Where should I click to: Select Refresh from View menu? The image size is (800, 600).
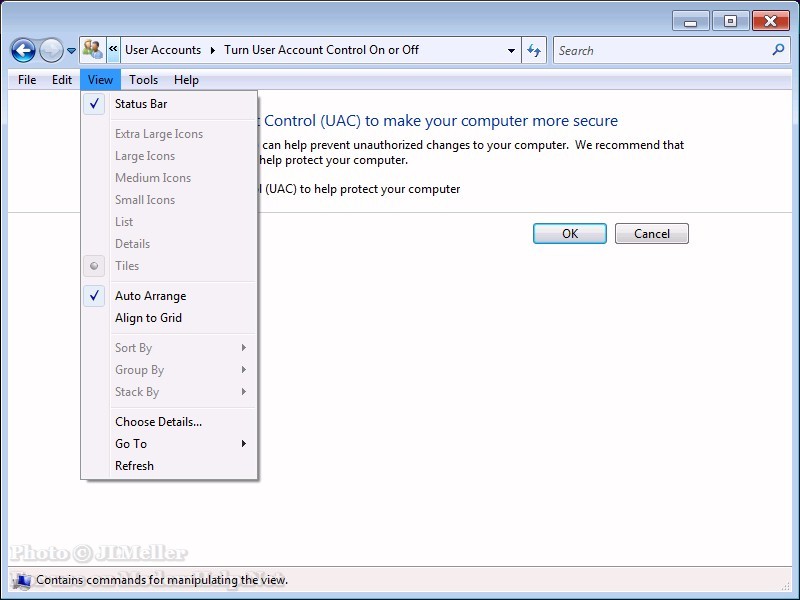coord(169,466)
